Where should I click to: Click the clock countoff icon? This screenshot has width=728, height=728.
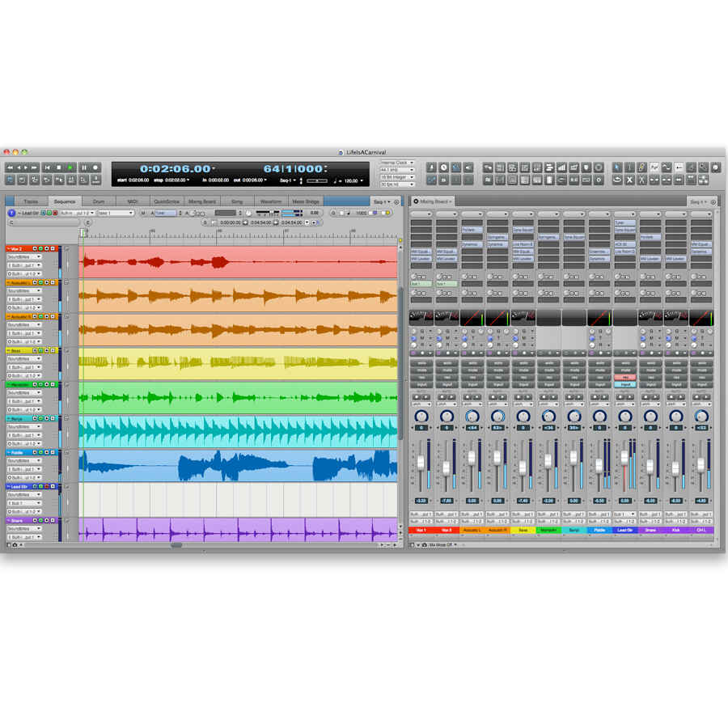pyautogui.click(x=444, y=167)
